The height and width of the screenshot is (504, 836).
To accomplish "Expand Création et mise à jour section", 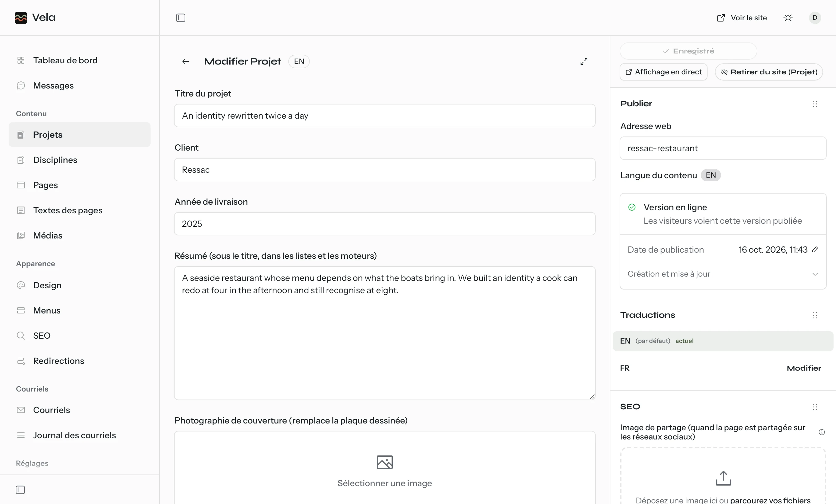I will click(723, 274).
